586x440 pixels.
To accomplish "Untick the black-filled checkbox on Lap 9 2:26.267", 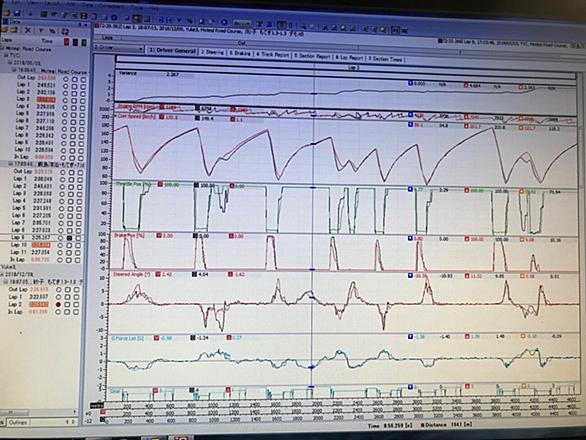I will click(69, 238).
